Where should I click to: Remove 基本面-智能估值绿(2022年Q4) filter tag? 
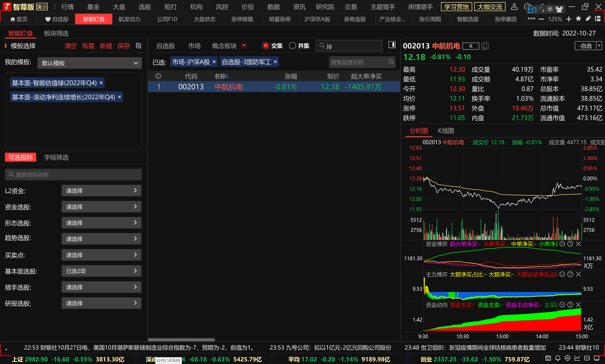tap(101, 83)
